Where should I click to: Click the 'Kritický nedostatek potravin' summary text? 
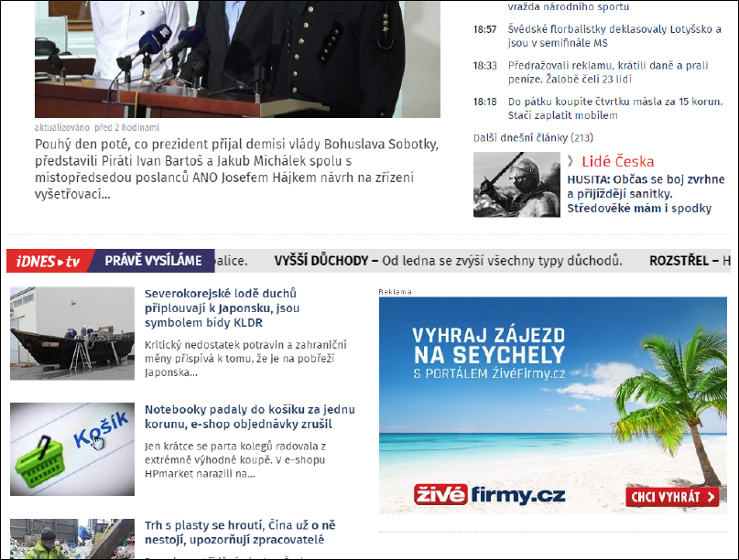point(245,359)
